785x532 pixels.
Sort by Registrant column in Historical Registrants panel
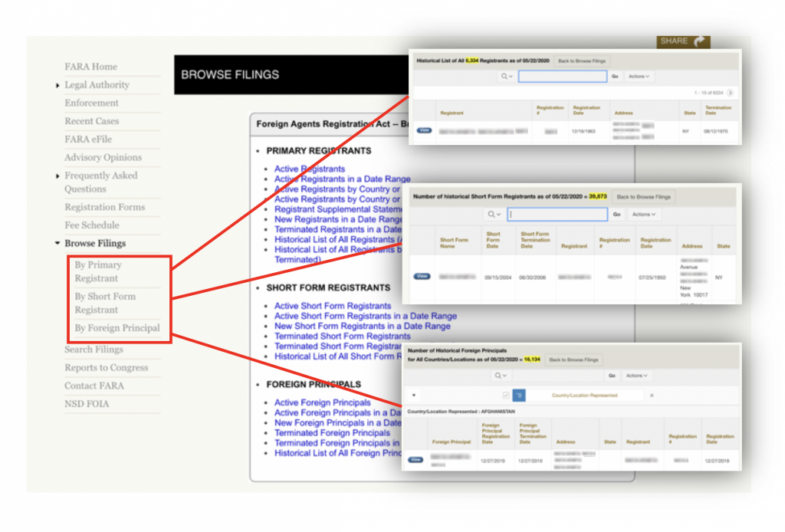pos(452,113)
